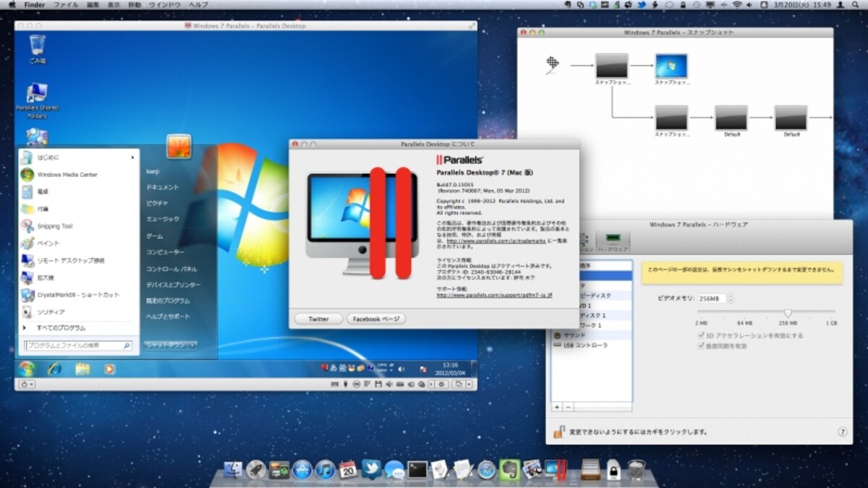Open iTunes from the Dock
The height and width of the screenshot is (488, 868).
pos(325,470)
